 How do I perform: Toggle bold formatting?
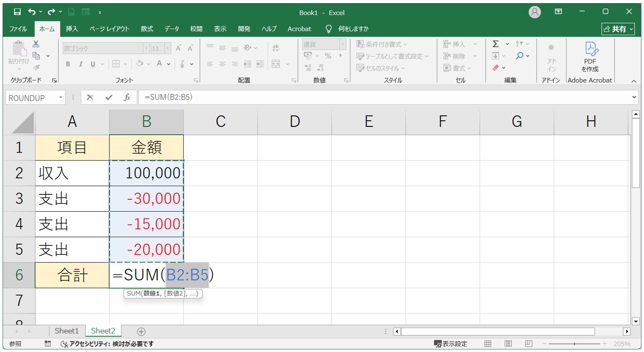pyautogui.click(x=68, y=64)
